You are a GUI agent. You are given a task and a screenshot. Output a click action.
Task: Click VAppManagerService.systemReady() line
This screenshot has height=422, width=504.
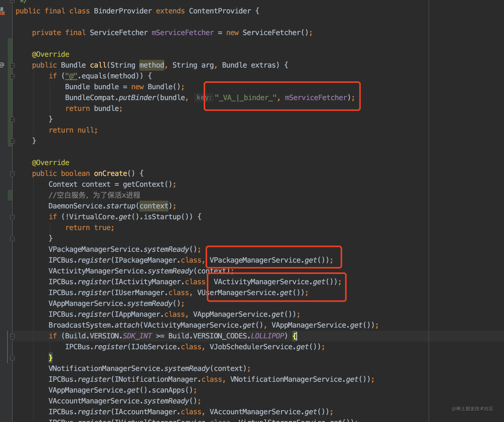tap(117, 303)
